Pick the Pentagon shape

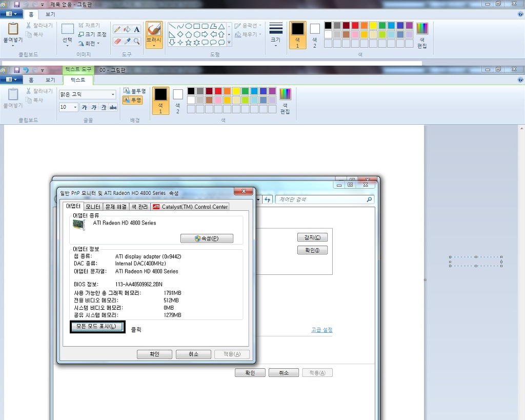(x=189, y=34)
